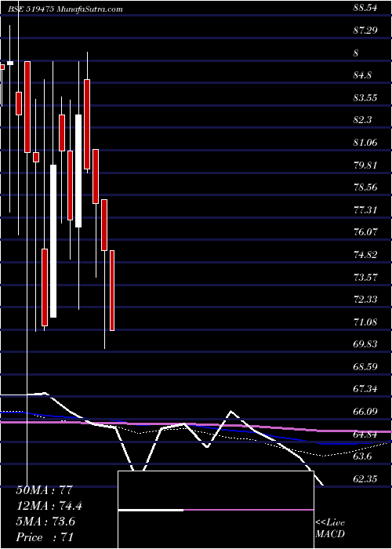Click the 69.83 price axis label
The height and width of the screenshot is (549, 392).
coord(365,344)
